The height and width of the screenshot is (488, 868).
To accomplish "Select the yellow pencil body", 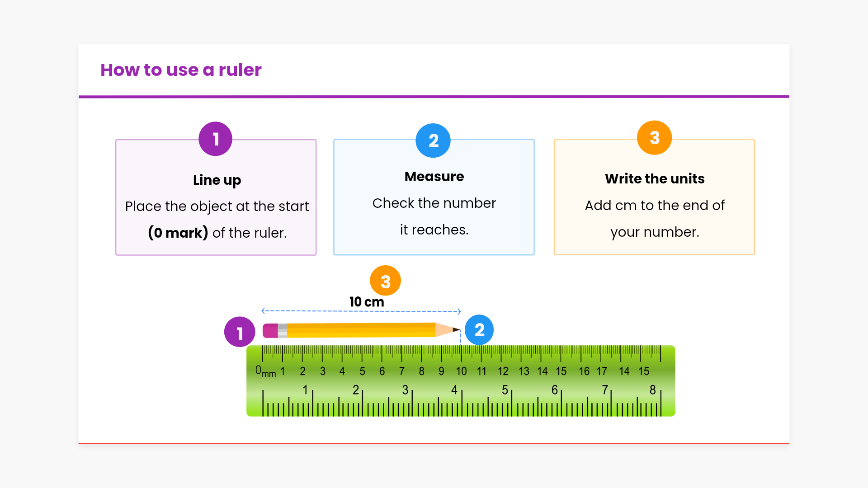I will click(361, 330).
